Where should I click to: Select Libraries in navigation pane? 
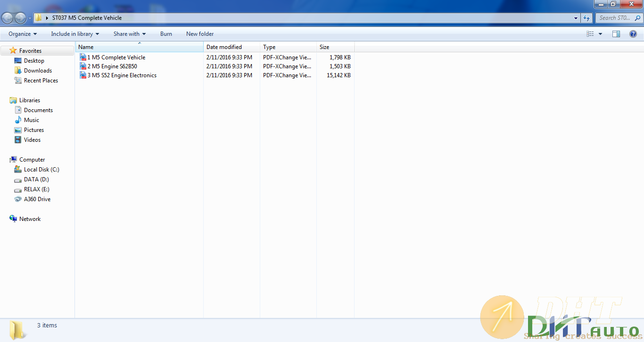pos(30,100)
